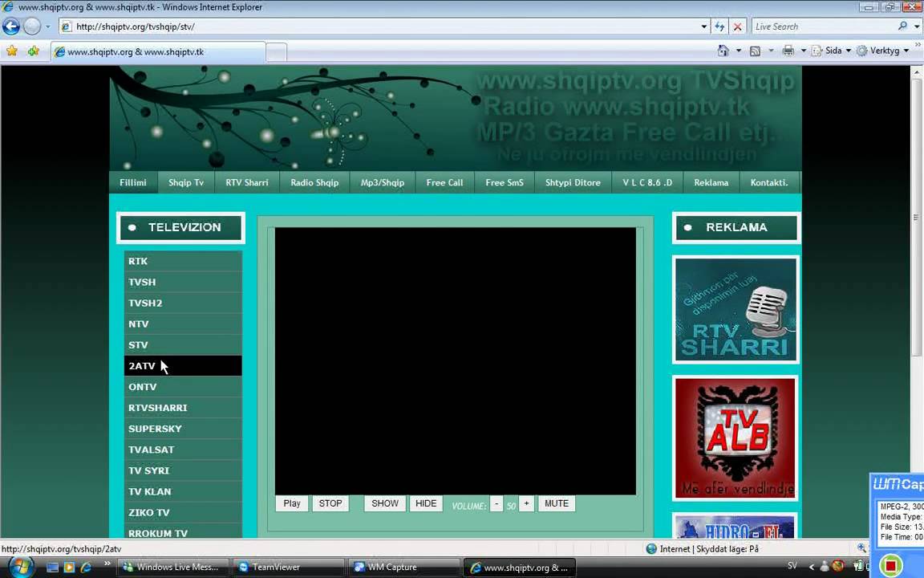
Task: Open the Radio Shqip navigation item
Action: [x=314, y=182]
